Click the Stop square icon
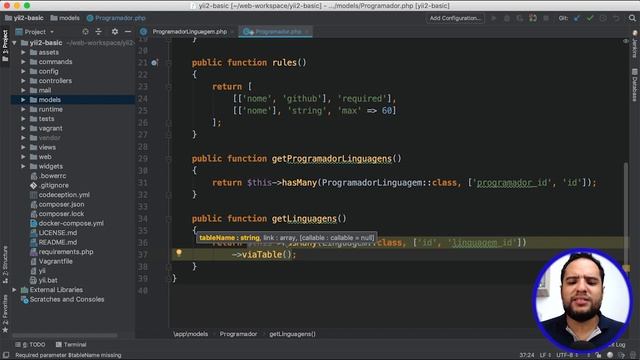Viewport: 640px width, 360px height. (546, 18)
